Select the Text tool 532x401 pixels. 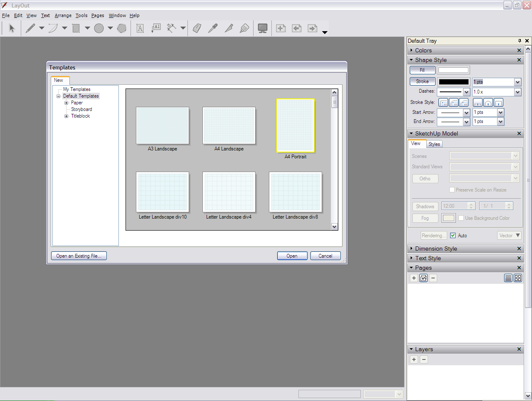click(x=140, y=28)
